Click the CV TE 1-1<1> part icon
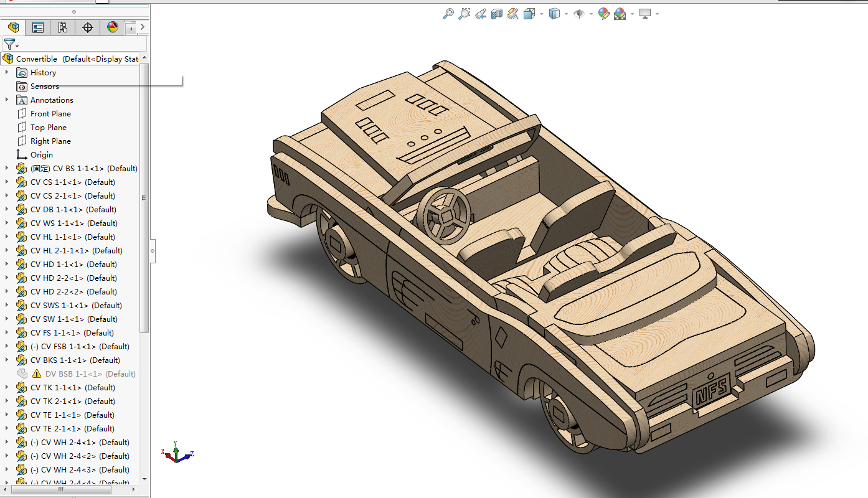Screen dimensions: 868x498 [22, 415]
